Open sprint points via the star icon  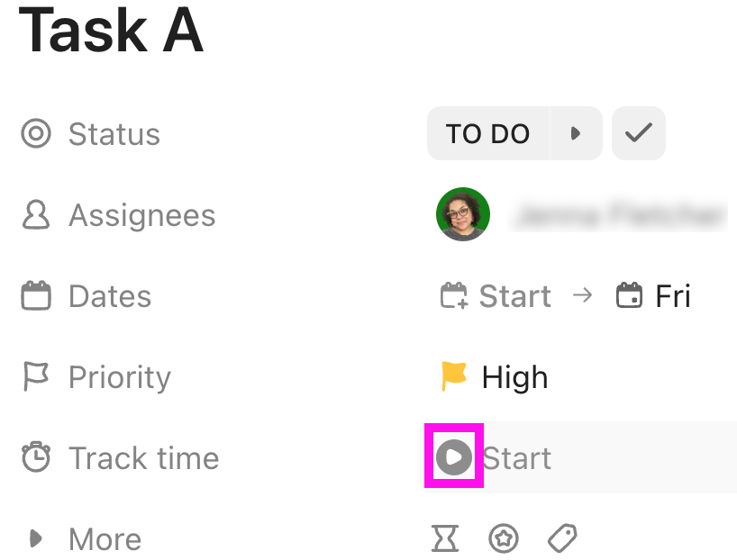[x=504, y=537]
